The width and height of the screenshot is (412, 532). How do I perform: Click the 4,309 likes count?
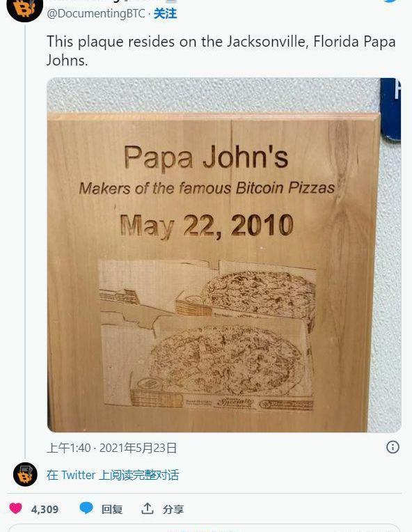click(45, 509)
